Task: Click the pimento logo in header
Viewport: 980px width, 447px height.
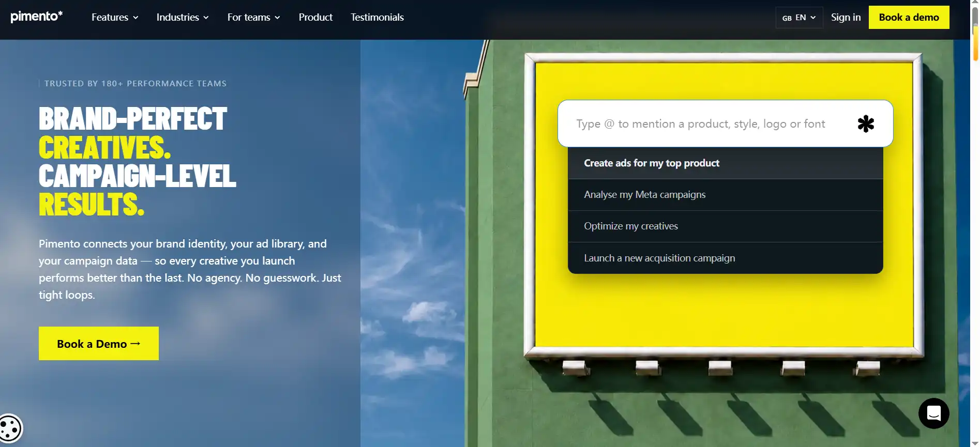Action: click(x=37, y=17)
